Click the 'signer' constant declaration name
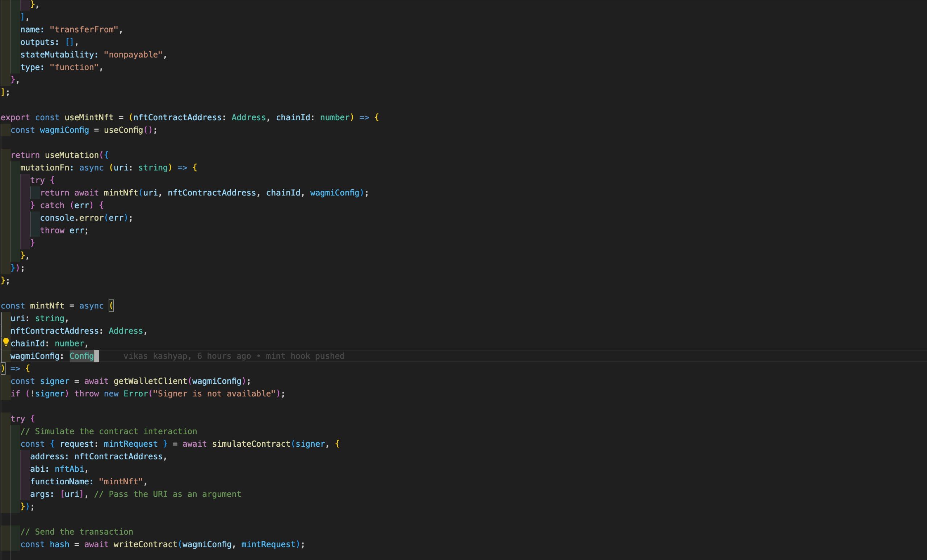This screenshot has width=927, height=560. pos(55,381)
